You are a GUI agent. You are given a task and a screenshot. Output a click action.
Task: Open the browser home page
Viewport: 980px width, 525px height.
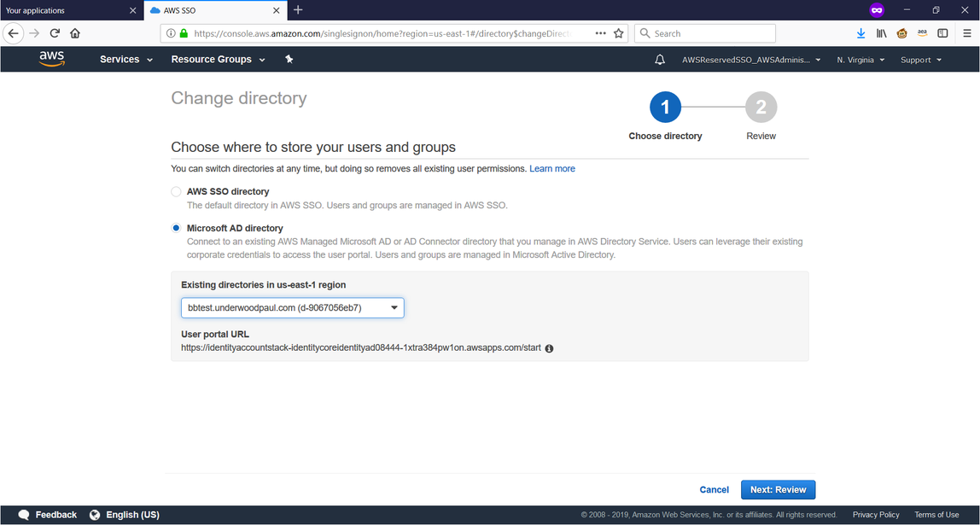point(75,34)
